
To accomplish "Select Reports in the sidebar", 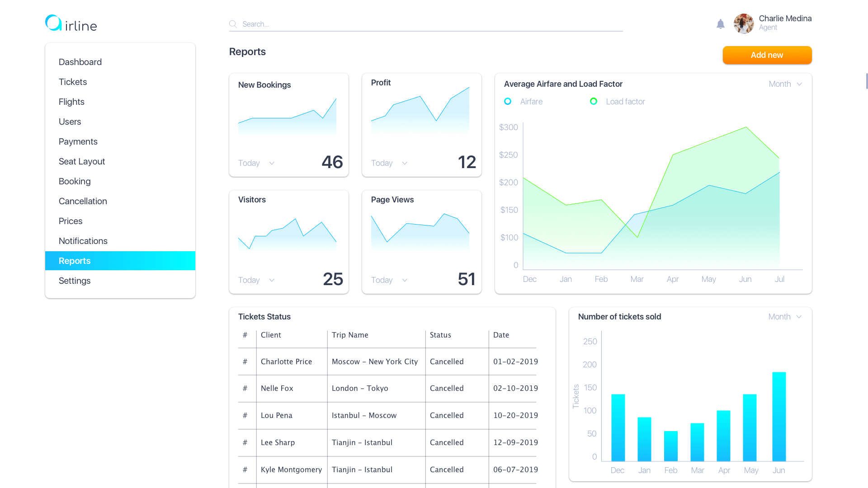I will click(120, 261).
